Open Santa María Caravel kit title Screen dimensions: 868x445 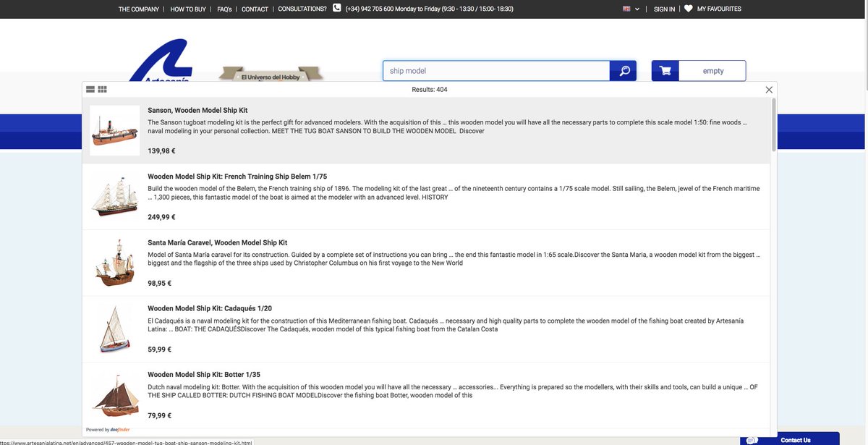coord(218,242)
